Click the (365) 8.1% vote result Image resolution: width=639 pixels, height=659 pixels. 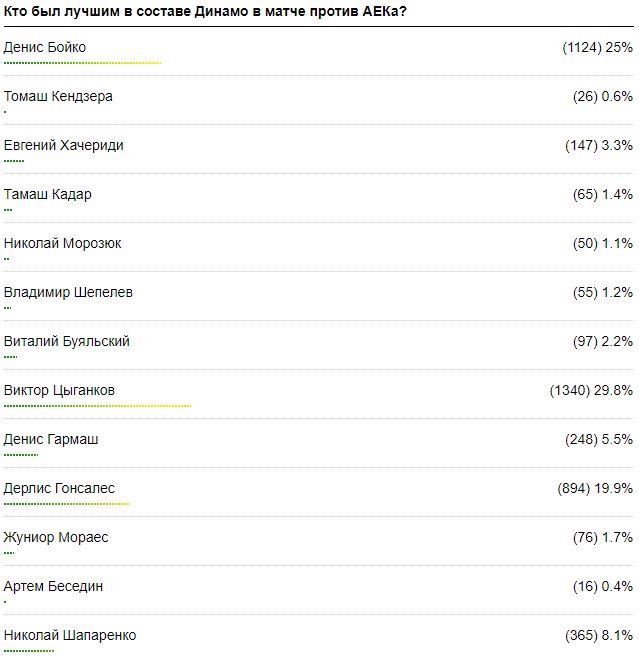(x=598, y=635)
